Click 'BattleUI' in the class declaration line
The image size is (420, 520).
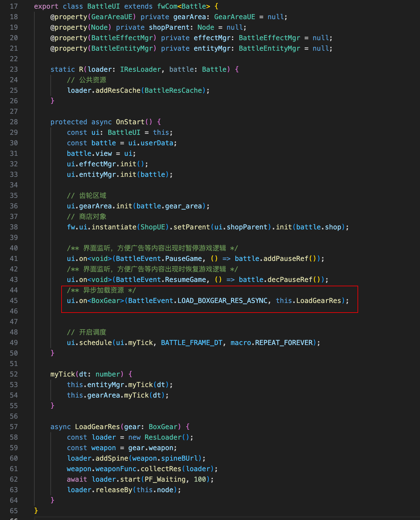tap(104, 6)
